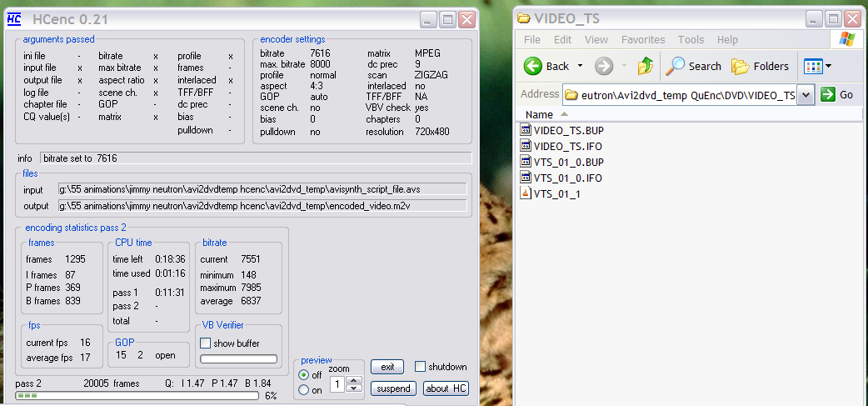Open the View menu in Explorer
This screenshot has height=406, width=868.
pos(596,40)
